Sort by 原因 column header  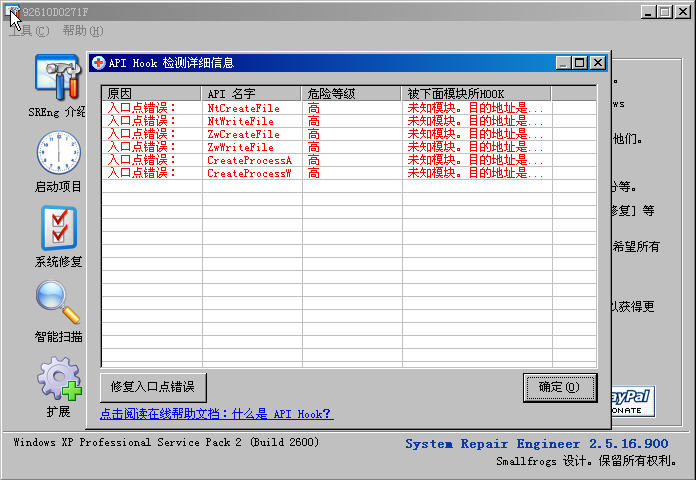click(151, 94)
